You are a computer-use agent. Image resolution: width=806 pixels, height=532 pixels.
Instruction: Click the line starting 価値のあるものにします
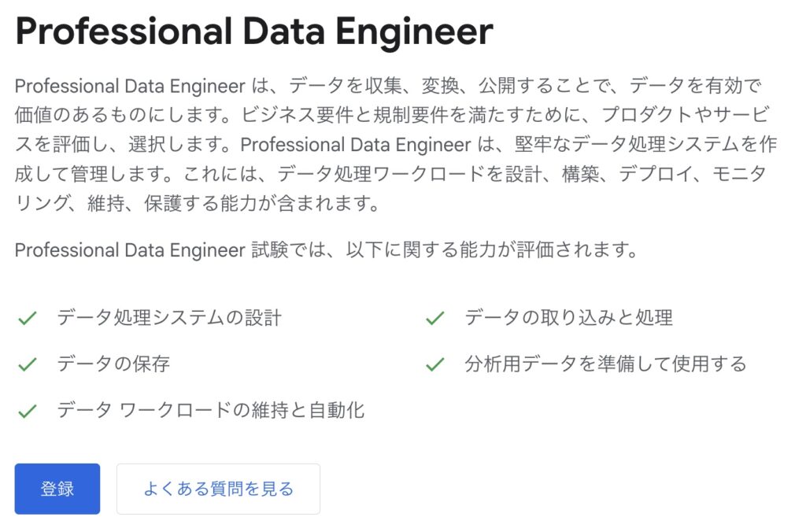coord(392,115)
